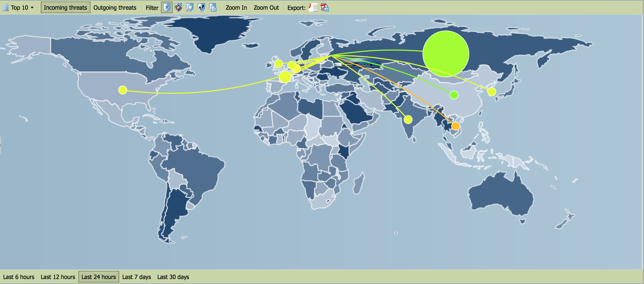
Task: Click the shield document data filter icon
Action: coord(213,7)
